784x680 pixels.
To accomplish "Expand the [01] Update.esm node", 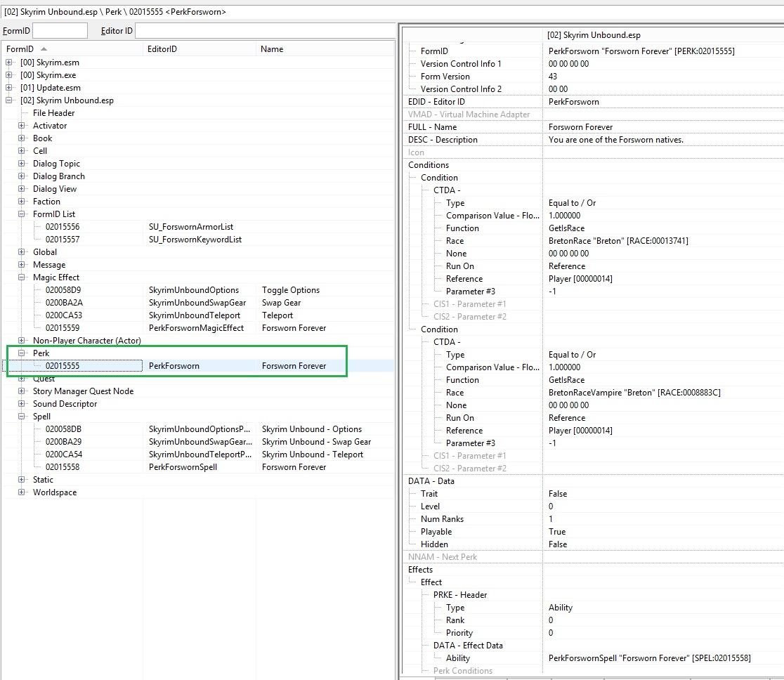I will point(8,88).
